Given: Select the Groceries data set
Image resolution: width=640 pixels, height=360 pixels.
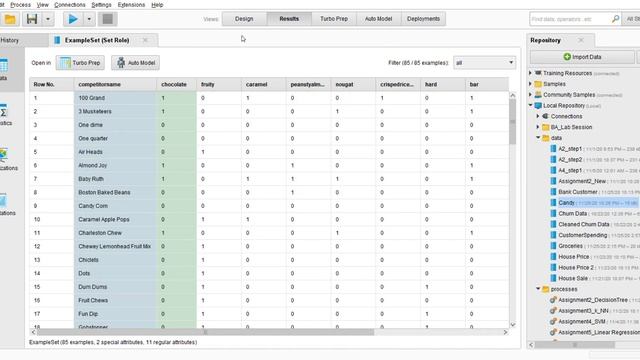Looking at the screenshot, I should (570, 246).
